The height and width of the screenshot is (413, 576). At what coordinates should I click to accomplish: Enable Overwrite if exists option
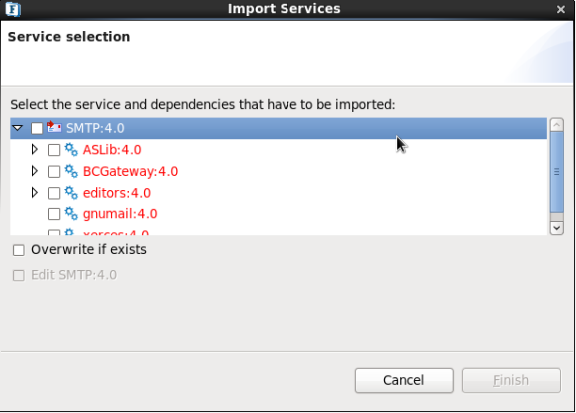pos(19,250)
